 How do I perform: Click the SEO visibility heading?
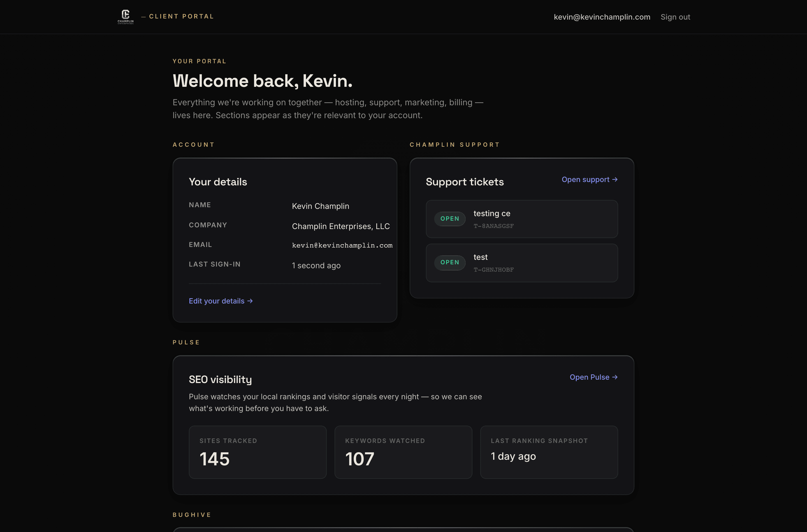tap(220, 379)
